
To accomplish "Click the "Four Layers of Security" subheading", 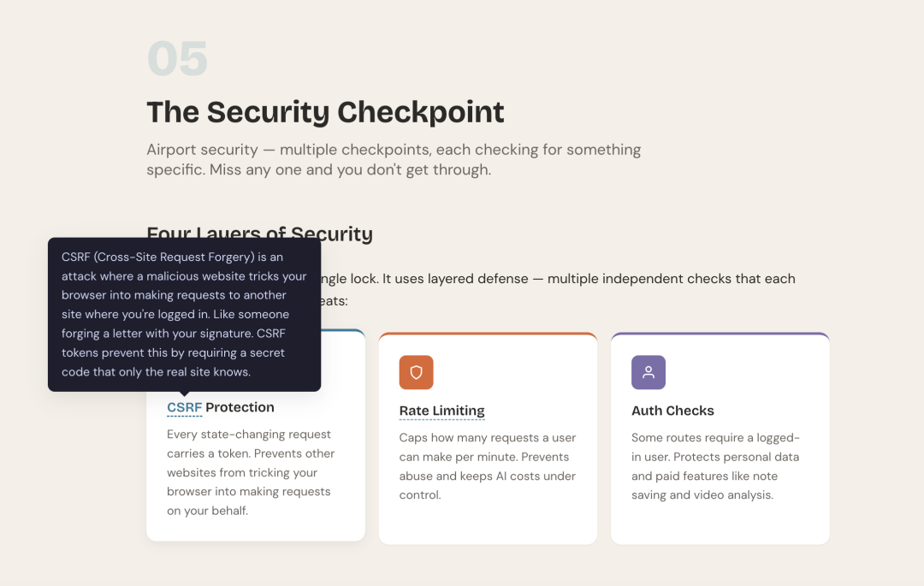I will tap(259, 233).
